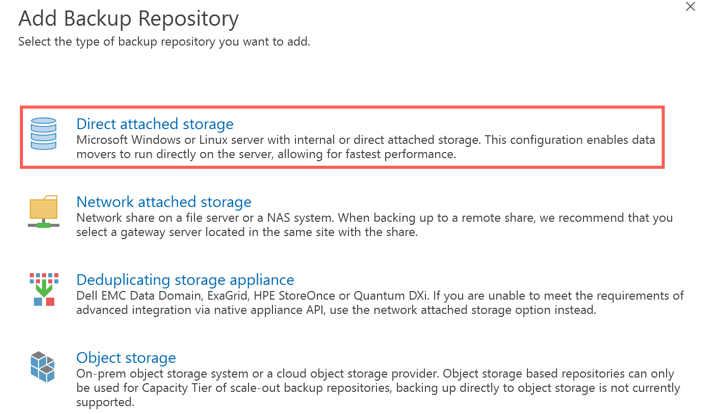This screenshot has width=702, height=414.
Task: Click the "Microsoft Windows or Linux server" description line
Action: click(366, 140)
